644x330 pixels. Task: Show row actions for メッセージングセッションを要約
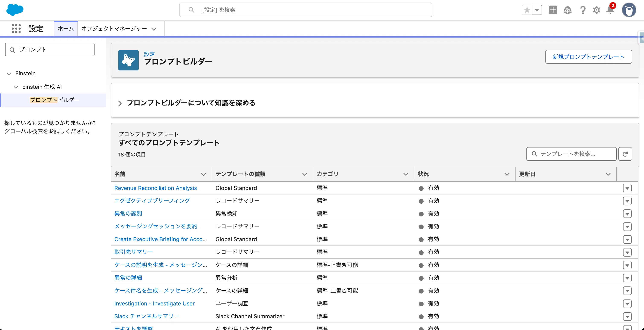coord(627,227)
